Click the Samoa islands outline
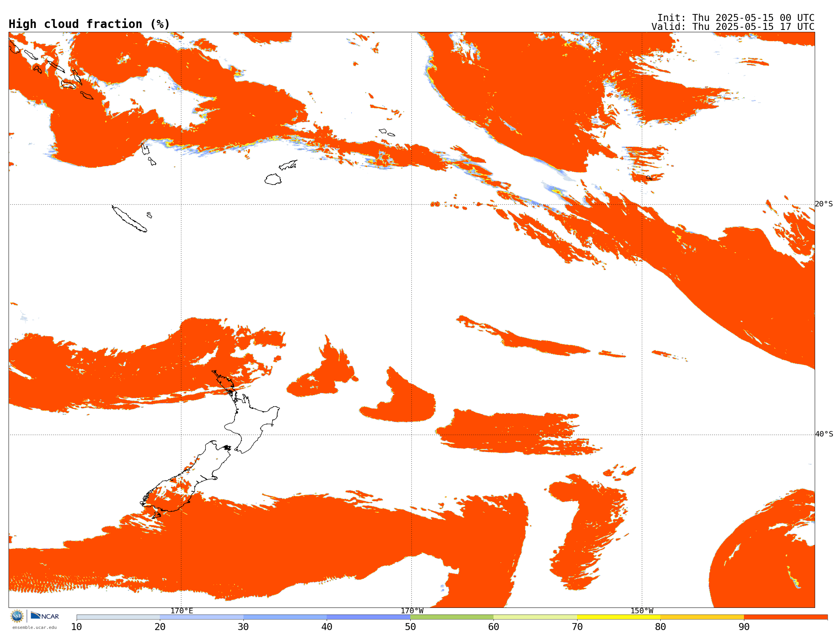Image resolution: width=840 pixels, height=632 pixels. click(x=387, y=132)
